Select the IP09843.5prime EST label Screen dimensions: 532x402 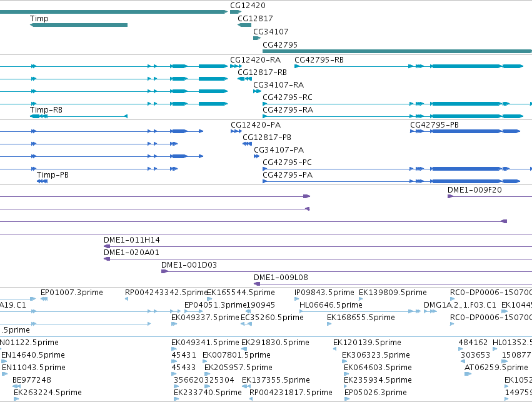pyautogui.click(x=324, y=293)
